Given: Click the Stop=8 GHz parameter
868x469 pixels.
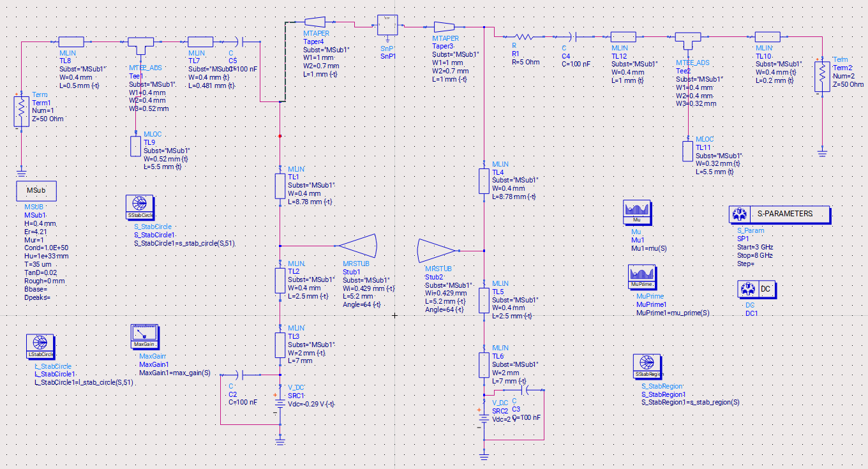Looking at the screenshot, I should point(754,255).
